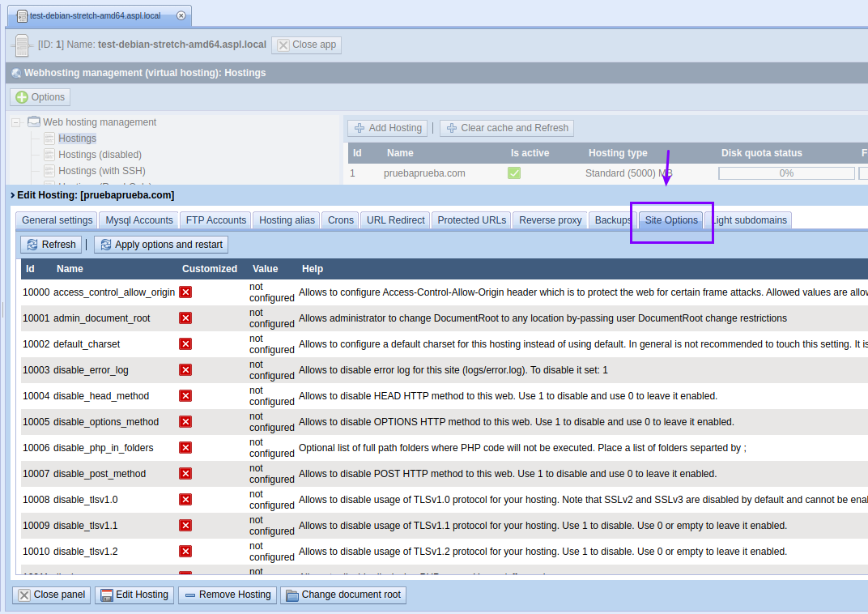Click red X for disable_post_method
The width and height of the screenshot is (868, 614).
pos(185,474)
